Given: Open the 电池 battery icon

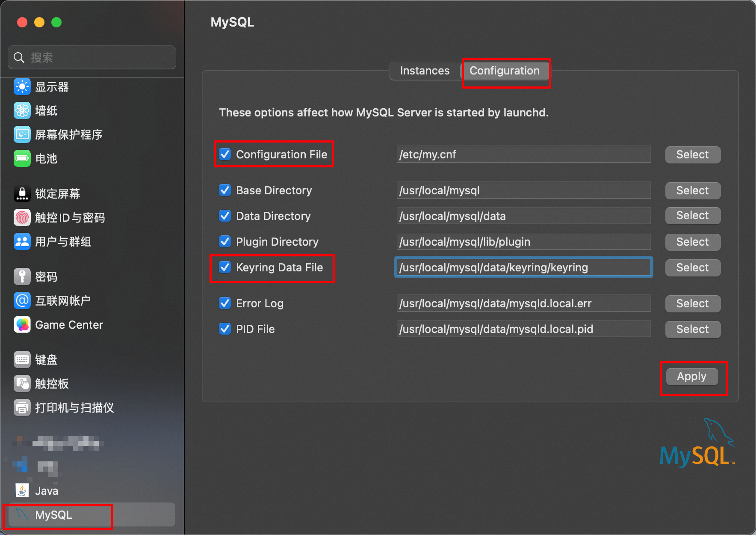Looking at the screenshot, I should click(x=22, y=159).
